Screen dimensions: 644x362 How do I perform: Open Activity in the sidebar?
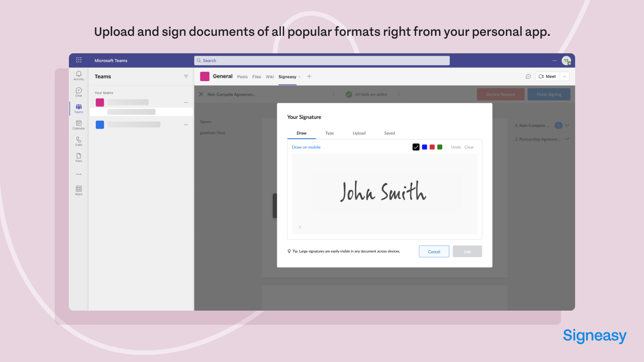tap(79, 75)
